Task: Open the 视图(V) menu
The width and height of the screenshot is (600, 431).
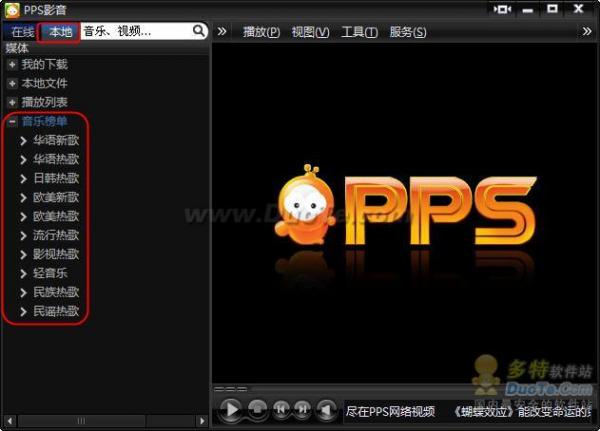Action: 310,32
